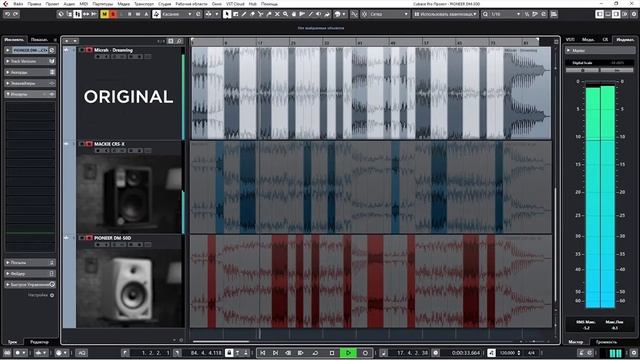Open the VST Cloud menu
The height and width of the screenshot is (360, 640).
235,4
